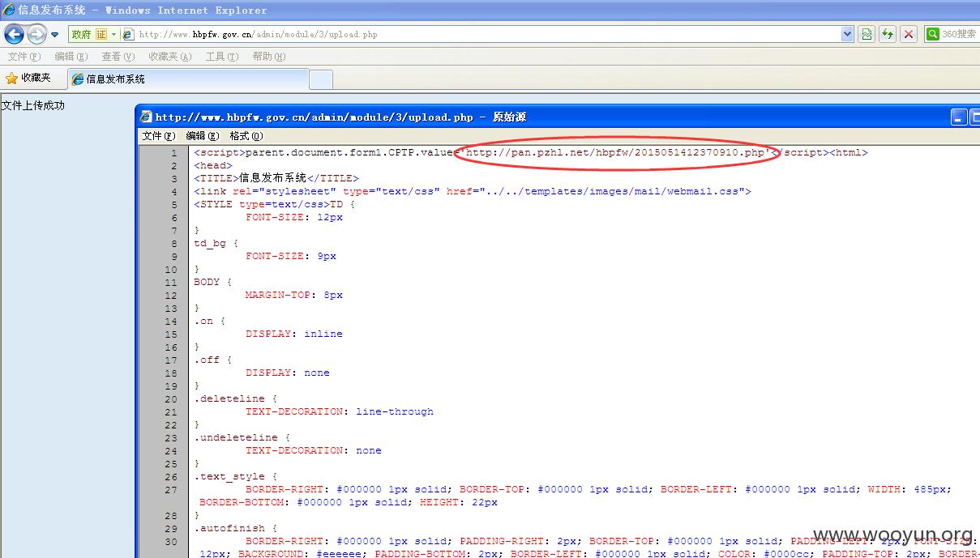Click DISPLAY: inline line
This screenshot has height=558, width=980.
click(293, 334)
